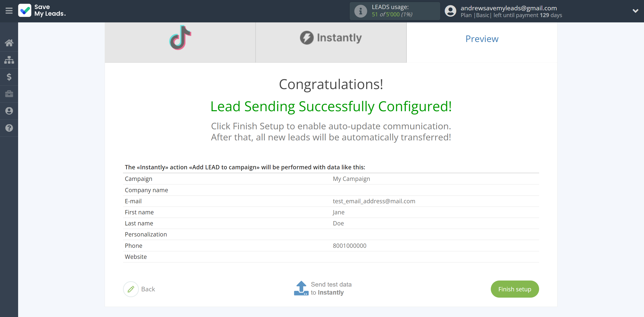Click the LEADS usage info icon
Image resolution: width=644 pixels, height=317 pixels.
tap(360, 11)
